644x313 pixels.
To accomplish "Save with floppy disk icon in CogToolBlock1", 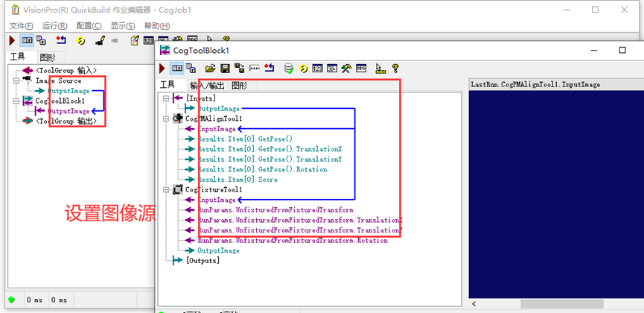I will [225, 69].
